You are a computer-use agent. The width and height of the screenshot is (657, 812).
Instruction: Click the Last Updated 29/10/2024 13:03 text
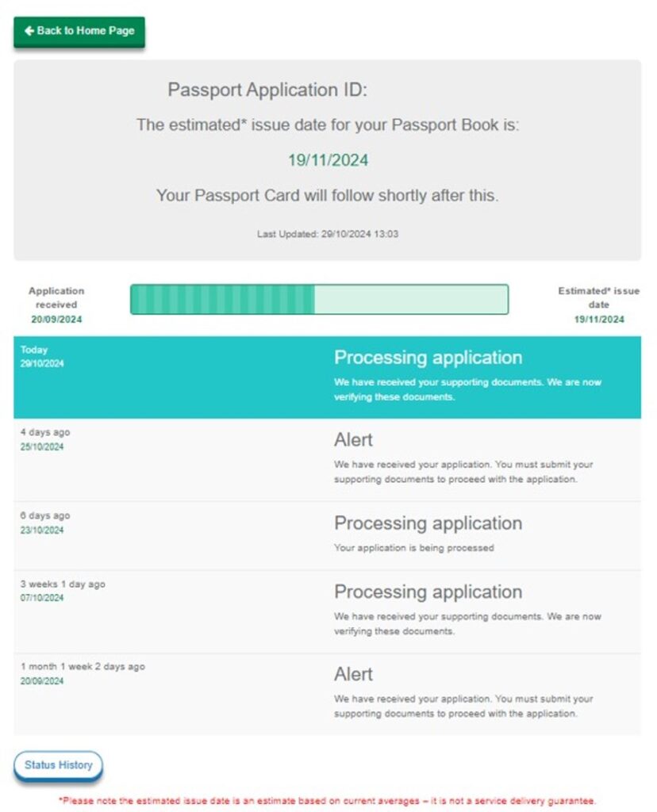[328, 234]
